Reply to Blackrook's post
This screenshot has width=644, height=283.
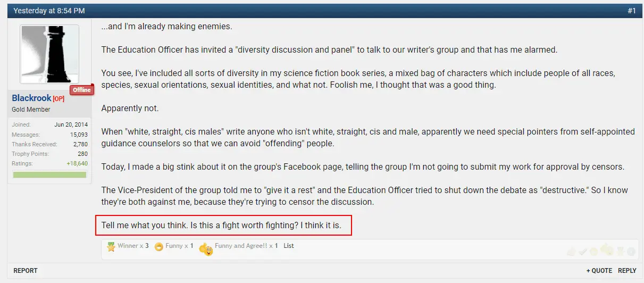click(x=627, y=271)
